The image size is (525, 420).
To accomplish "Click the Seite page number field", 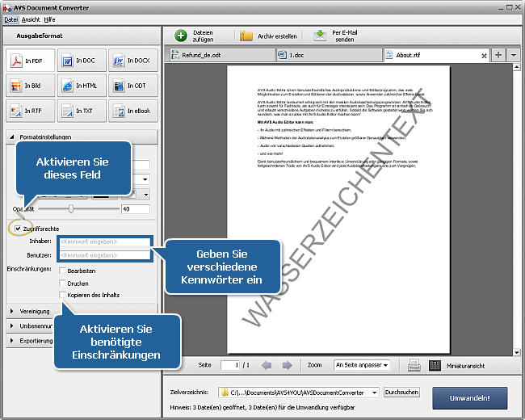I will click(230, 365).
